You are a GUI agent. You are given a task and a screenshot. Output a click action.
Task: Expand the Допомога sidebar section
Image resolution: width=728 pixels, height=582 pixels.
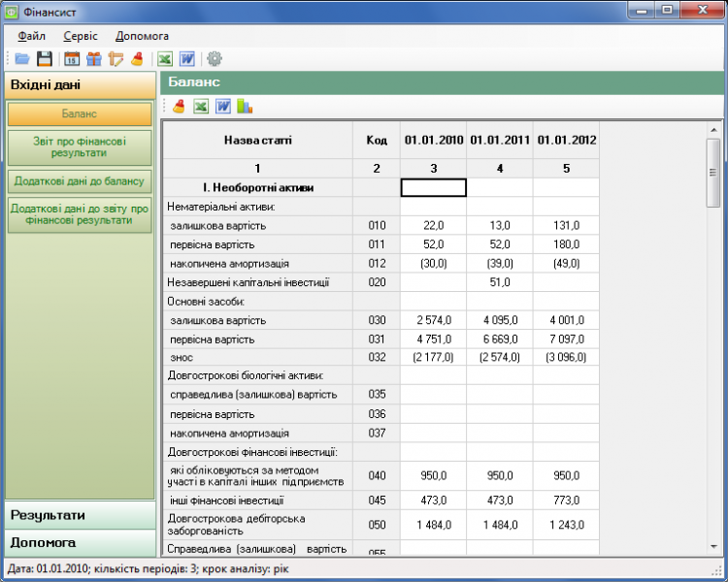(x=80, y=543)
